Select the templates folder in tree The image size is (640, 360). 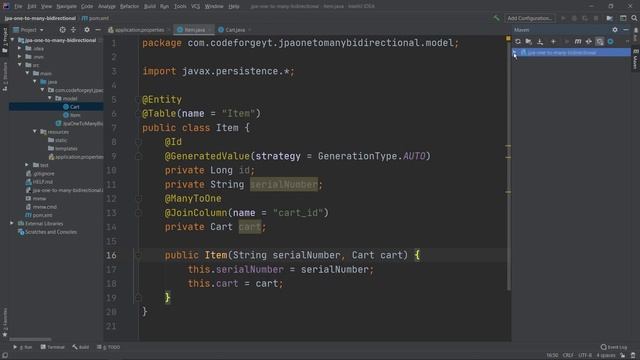coord(62,149)
